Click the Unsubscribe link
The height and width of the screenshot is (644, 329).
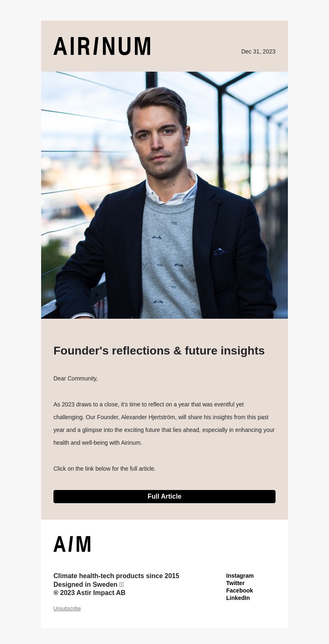pyautogui.click(x=67, y=609)
